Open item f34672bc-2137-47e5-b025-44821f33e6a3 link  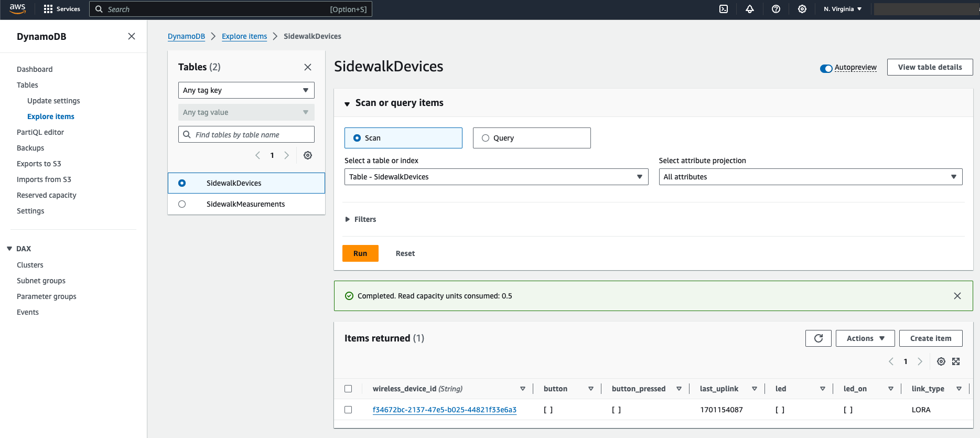pos(445,410)
